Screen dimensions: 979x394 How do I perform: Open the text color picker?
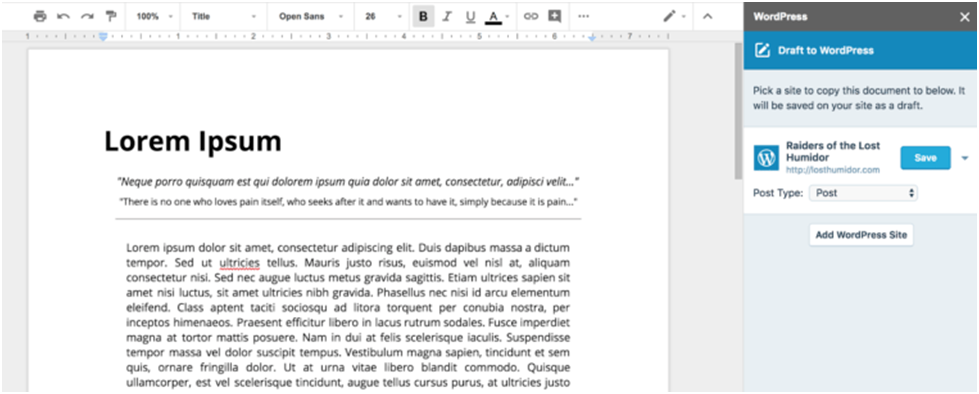[x=493, y=16]
